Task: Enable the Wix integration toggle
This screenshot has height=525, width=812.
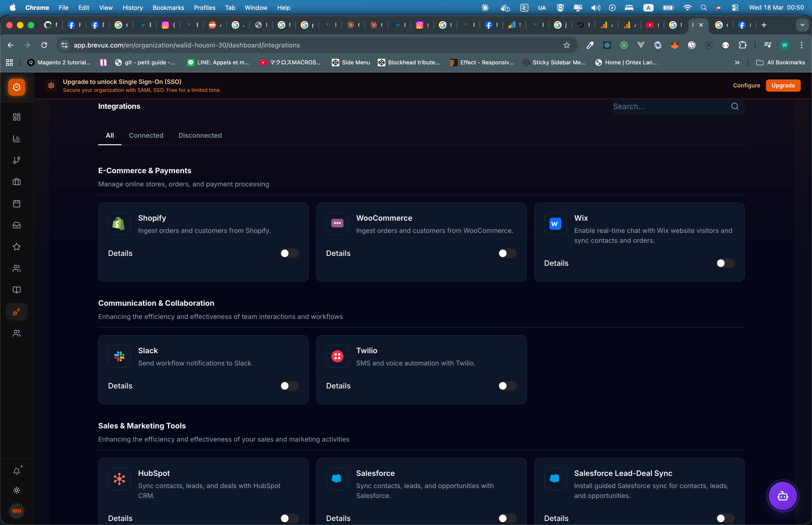Action: coord(726,263)
